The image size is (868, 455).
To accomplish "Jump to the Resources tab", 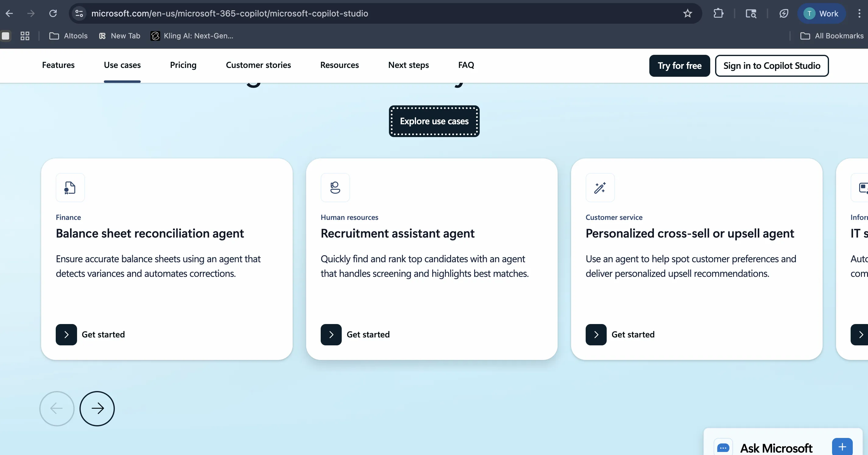I will pos(340,65).
